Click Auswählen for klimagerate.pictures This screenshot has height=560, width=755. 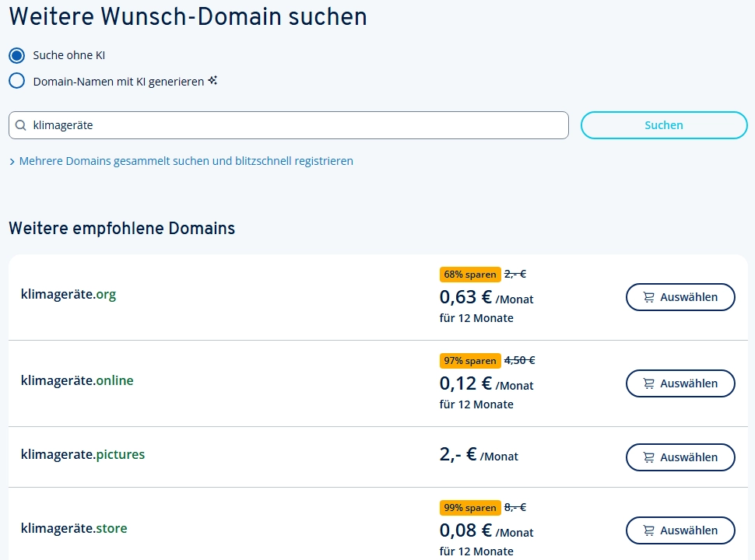(680, 457)
